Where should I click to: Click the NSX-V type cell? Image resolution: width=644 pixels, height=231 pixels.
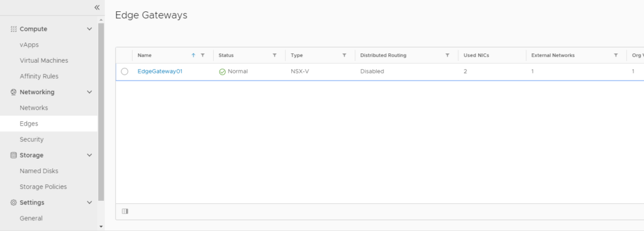tap(300, 72)
